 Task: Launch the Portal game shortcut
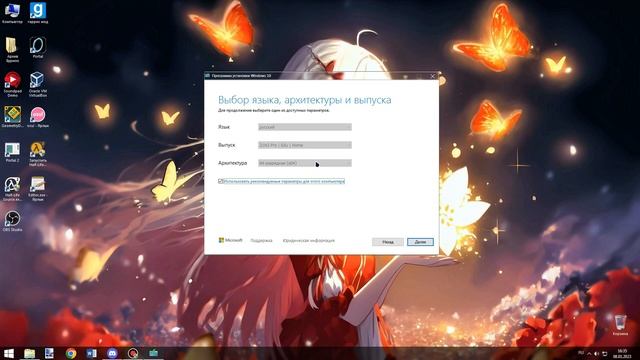pyautogui.click(x=38, y=47)
